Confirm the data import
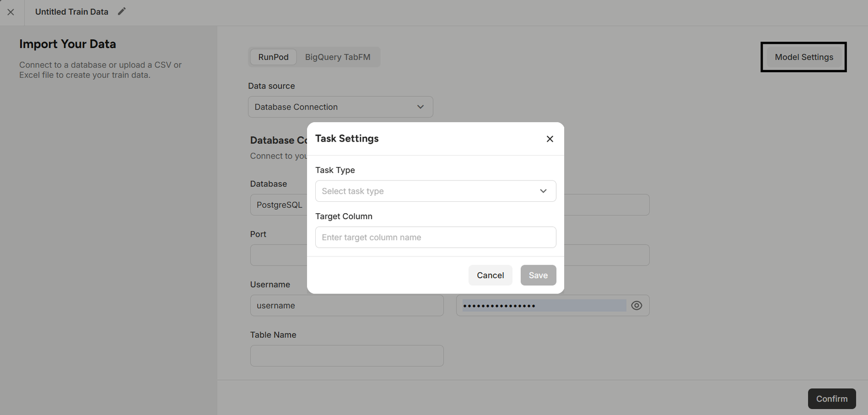The width and height of the screenshot is (868, 415). (832, 399)
